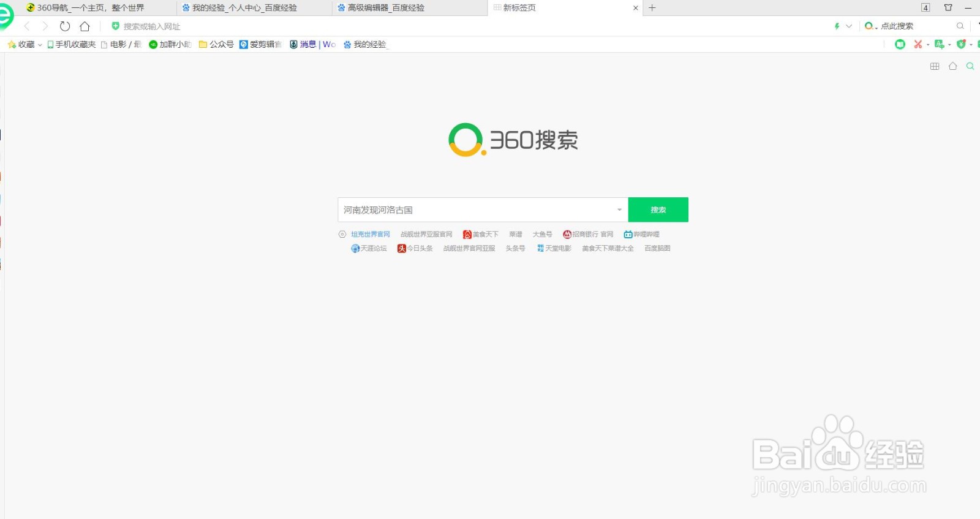Open 手机收藏夹 bookmark
Image resolution: width=980 pixels, height=519 pixels.
pyautogui.click(x=71, y=44)
